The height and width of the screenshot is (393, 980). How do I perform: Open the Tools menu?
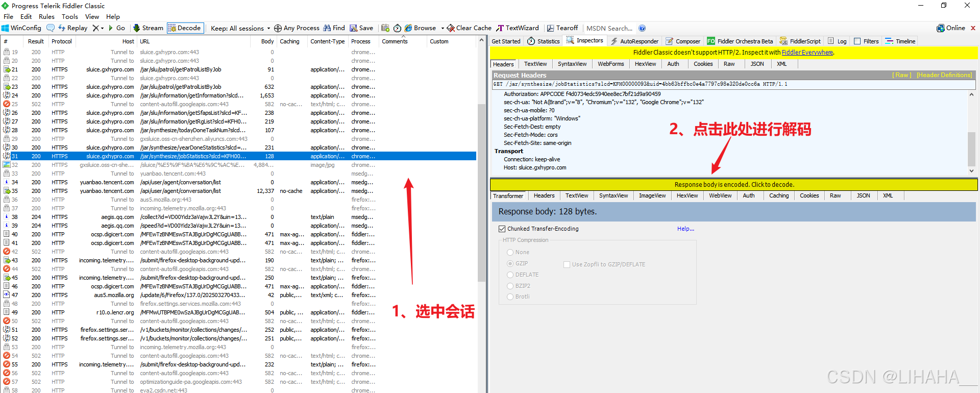click(x=70, y=16)
